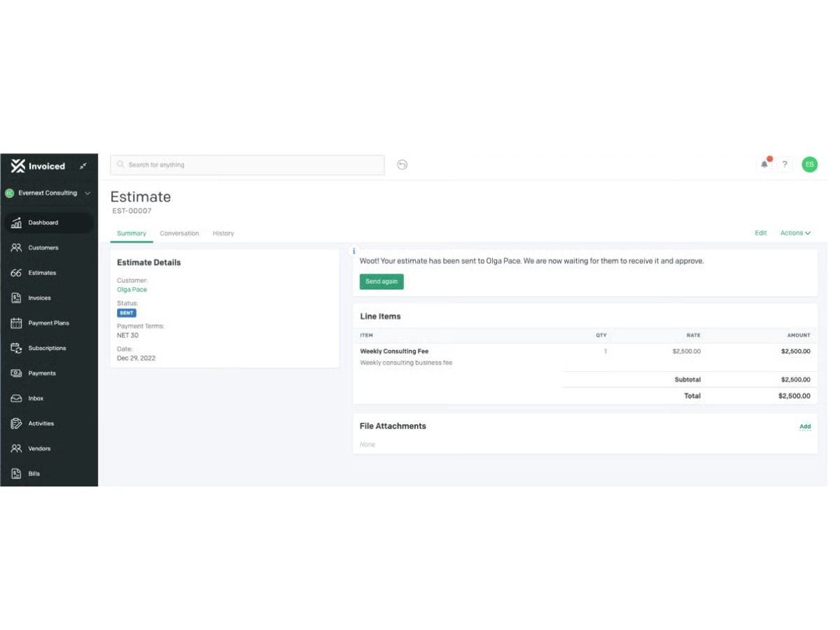Switch to the History tab
Image resolution: width=840 pixels, height=630 pixels.
point(223,234)
